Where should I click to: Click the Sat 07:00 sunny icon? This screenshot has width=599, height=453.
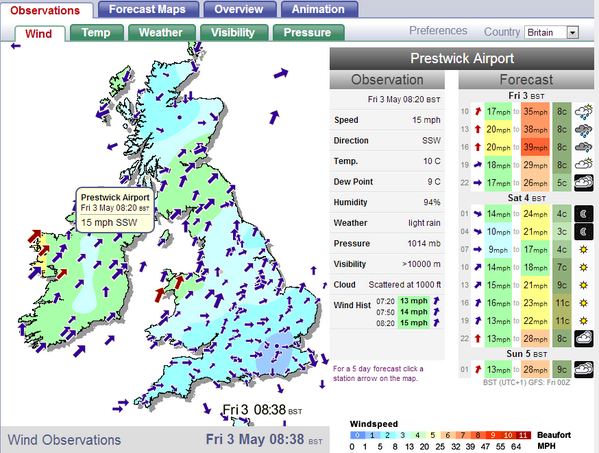[x=583, y=249]
